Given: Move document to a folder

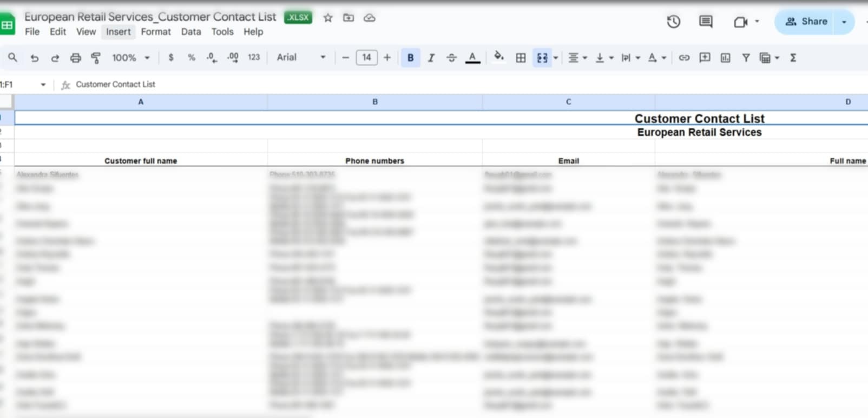Looking at the screenshot, I should [x=348, y=18].
